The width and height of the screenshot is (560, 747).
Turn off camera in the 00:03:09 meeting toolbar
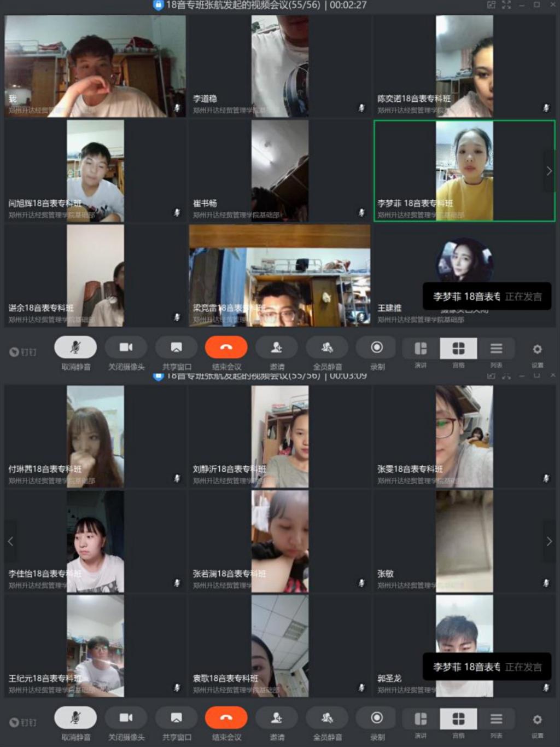126,717
